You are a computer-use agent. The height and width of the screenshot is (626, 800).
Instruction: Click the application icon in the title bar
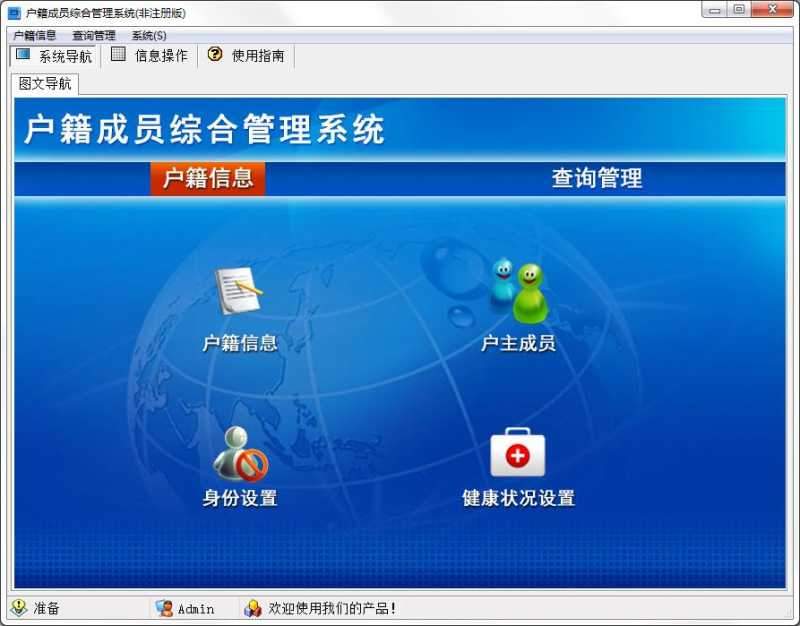[x=12, y=12]
